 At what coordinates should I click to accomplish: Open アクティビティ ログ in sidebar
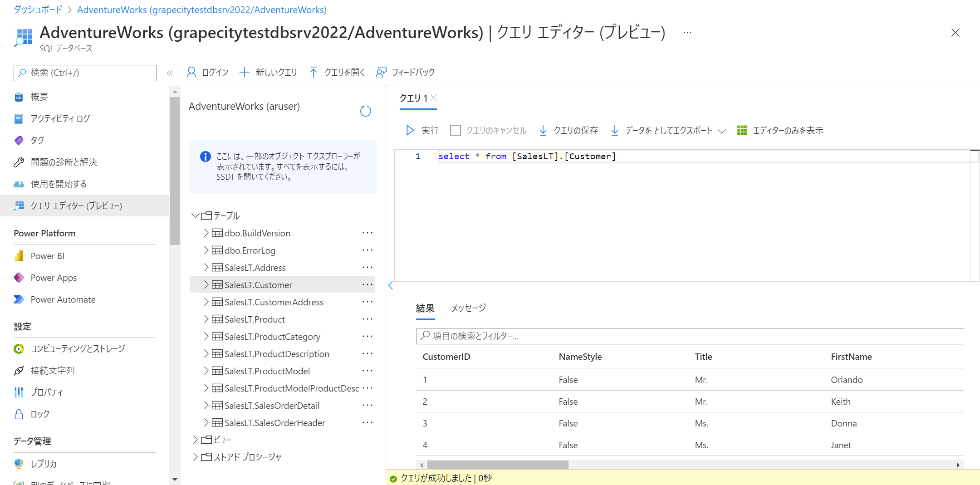(60, 118)
